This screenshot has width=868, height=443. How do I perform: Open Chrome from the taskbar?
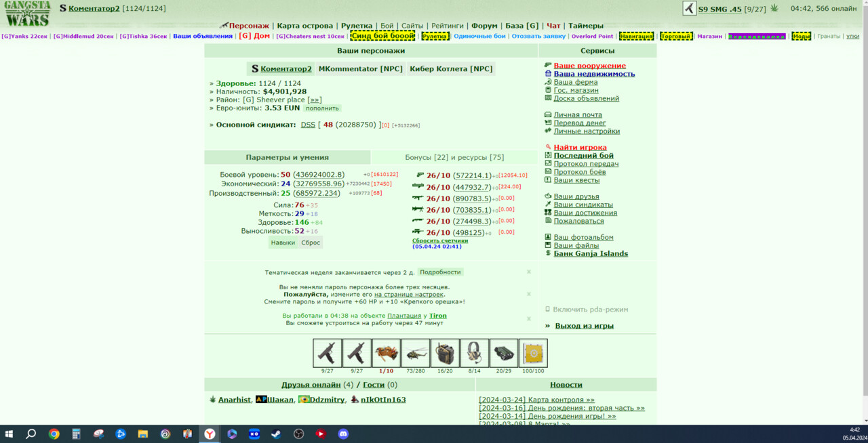[54, 434]
